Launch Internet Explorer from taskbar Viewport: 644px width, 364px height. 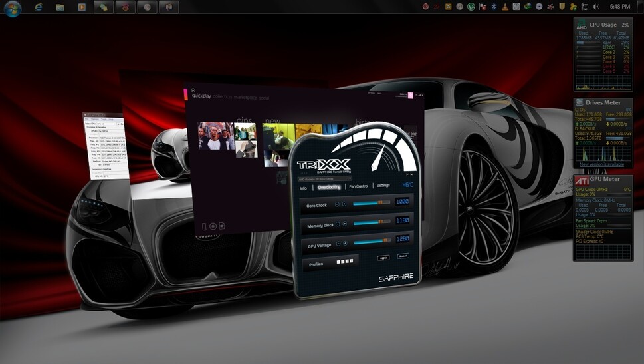(38, 7)
